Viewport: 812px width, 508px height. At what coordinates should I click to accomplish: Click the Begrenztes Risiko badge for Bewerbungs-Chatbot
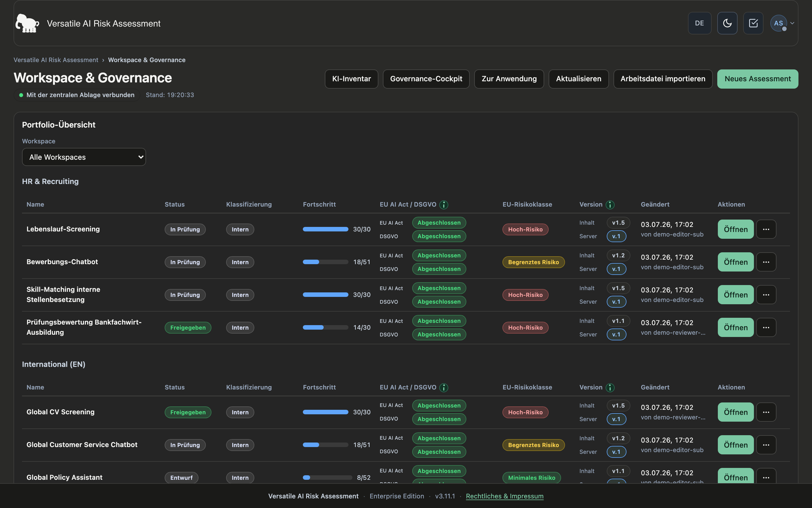click(533, 262)
